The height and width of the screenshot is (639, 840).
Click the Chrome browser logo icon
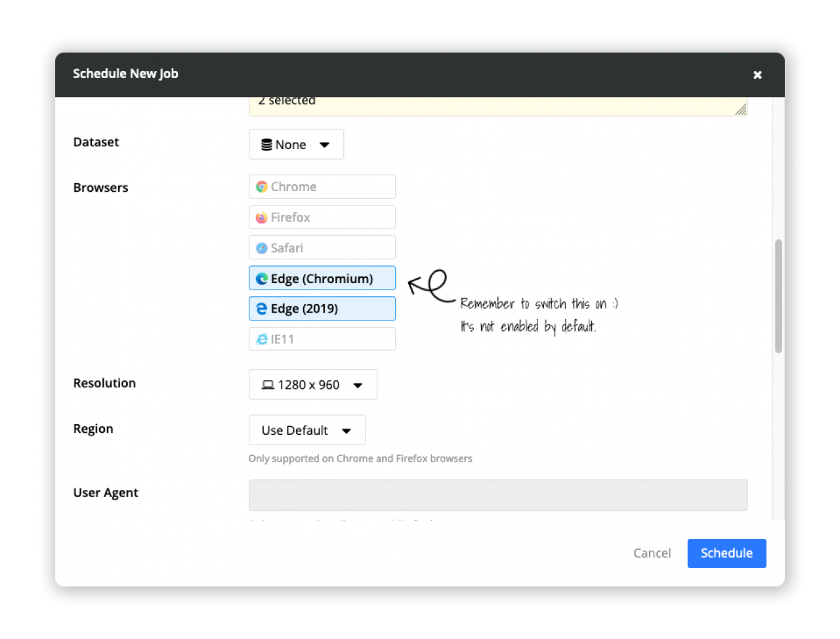[x=261, y=187]
